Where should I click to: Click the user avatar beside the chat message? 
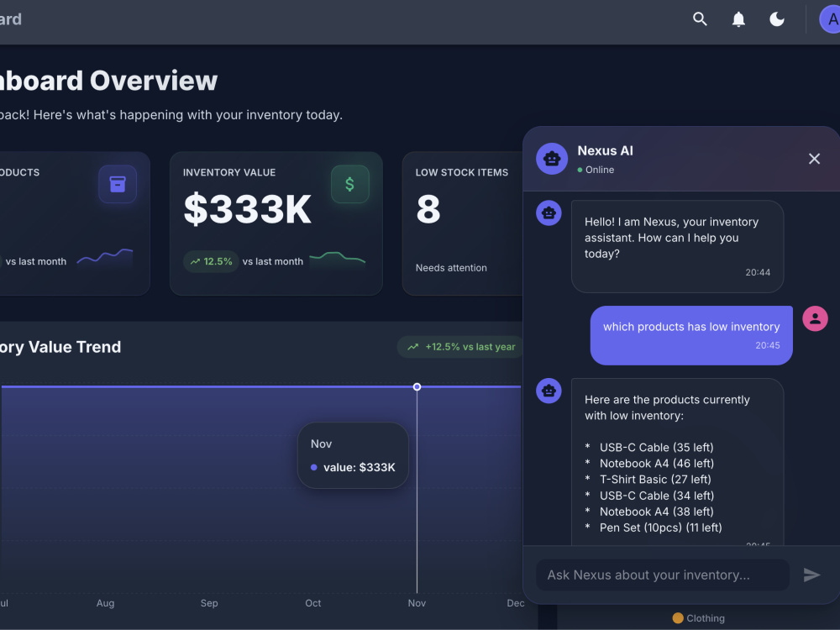pos(815,318)
